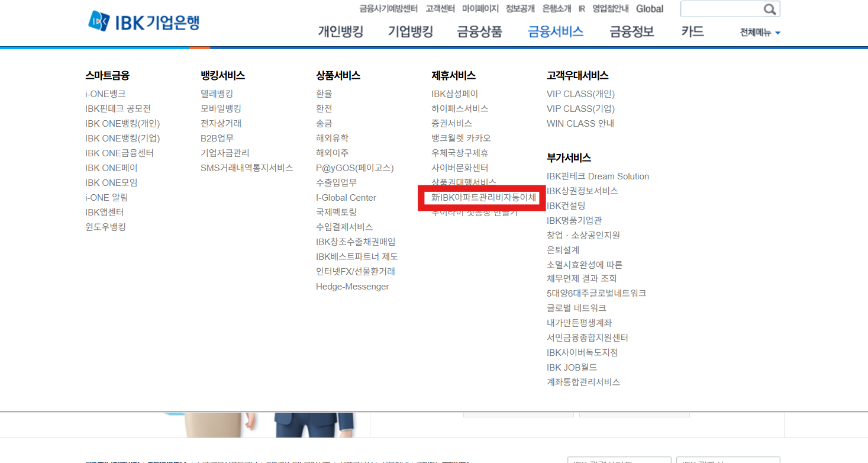Open 인터넷FX/선물환거래

point(356,271)
